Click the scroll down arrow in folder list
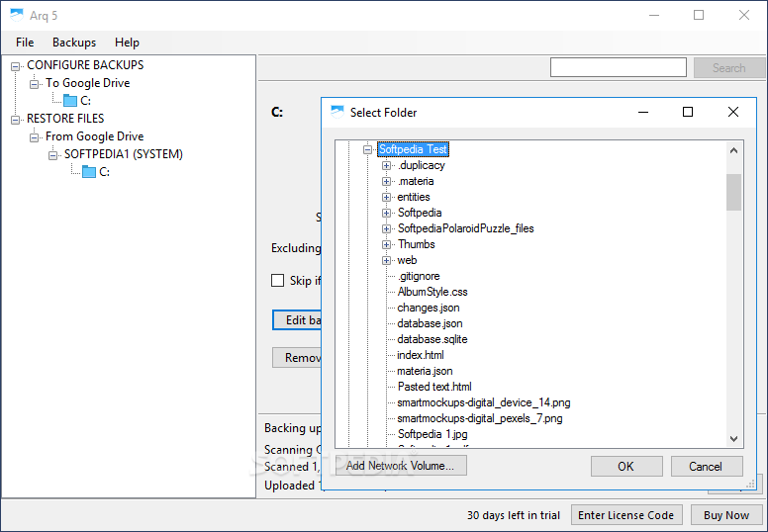Screen dimensions: 768x532 (733, 439)
